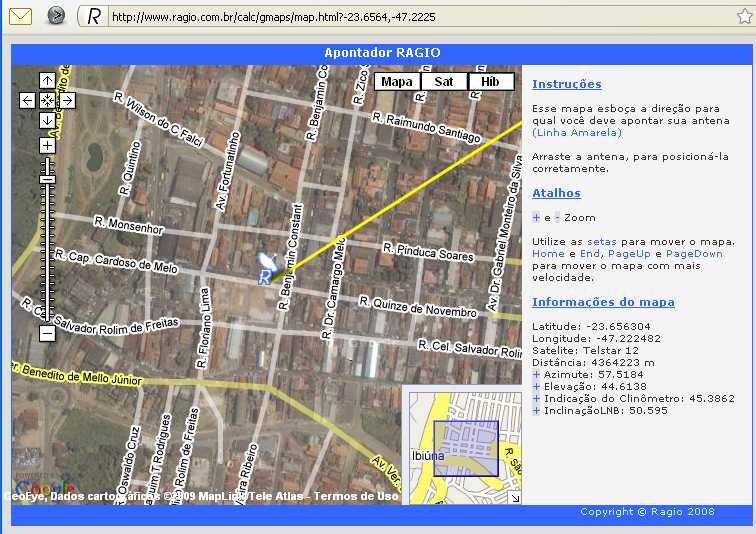This screenshot has height=534, width=756.
Task: Expand the Azimute plus icon
Action: pyautogui.click(x=536, y=374)
